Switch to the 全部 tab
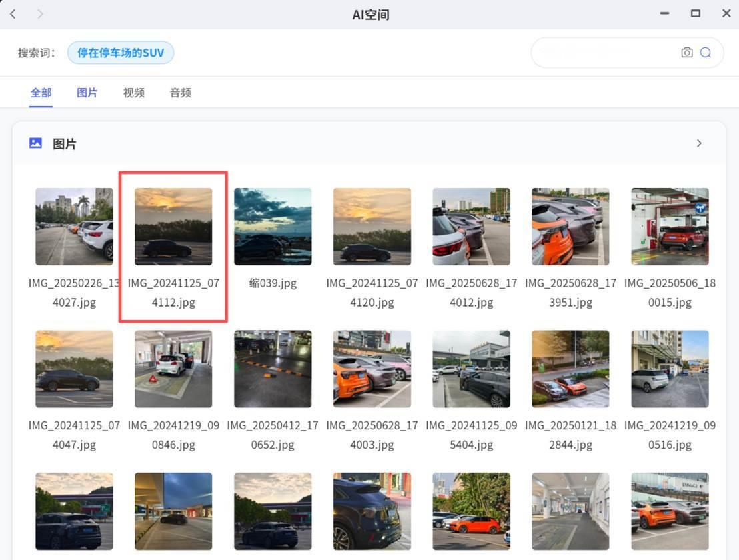739x560 pixels. pyautogui.click(x=41, y=93)
